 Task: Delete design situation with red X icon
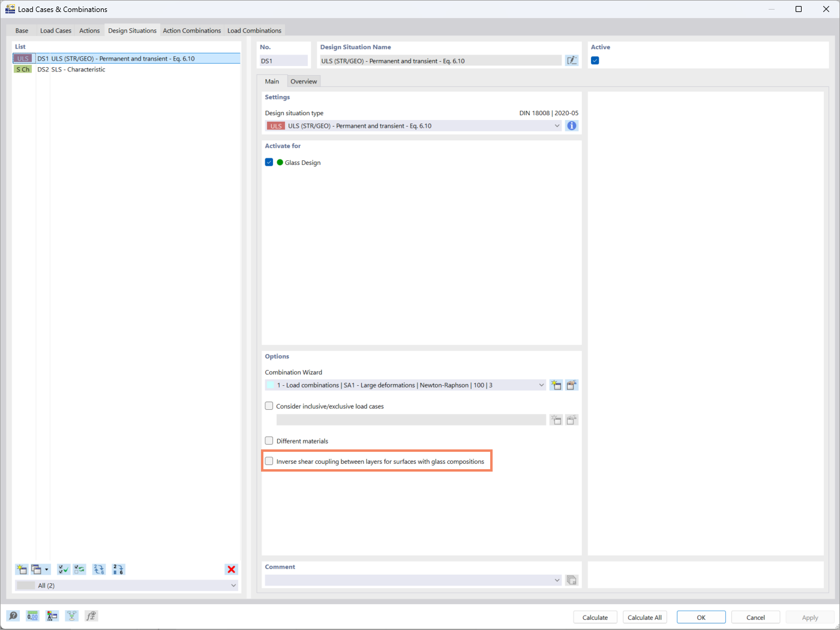click(x=231, y=569)
